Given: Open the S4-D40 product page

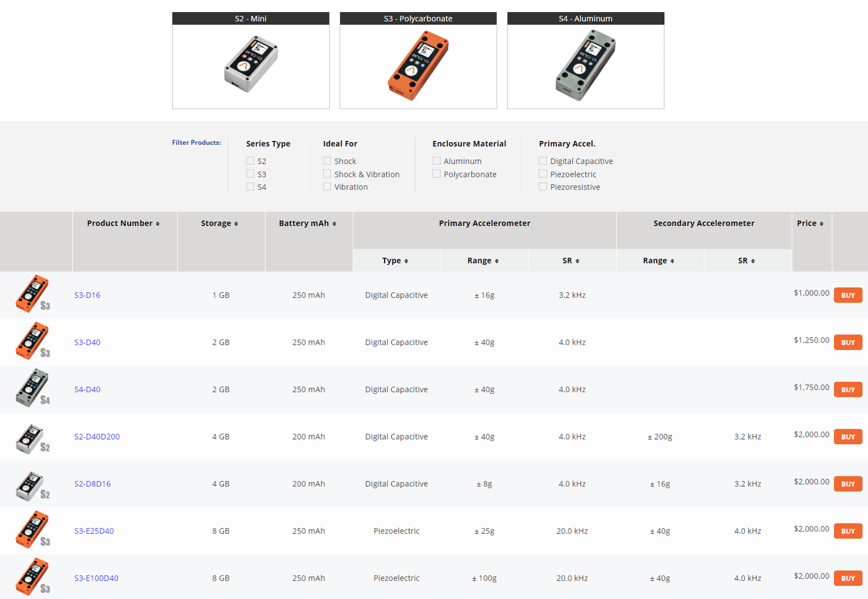Looking at the screenshot, I should coord(87,389).
